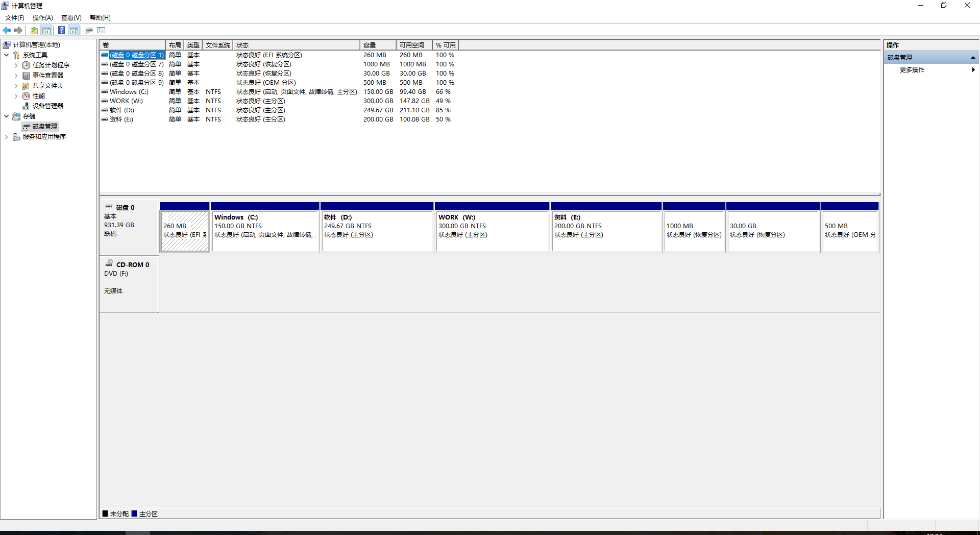
Task: Click the volume icon of 磁盘分区 8 row
Action: coord(105,74)
